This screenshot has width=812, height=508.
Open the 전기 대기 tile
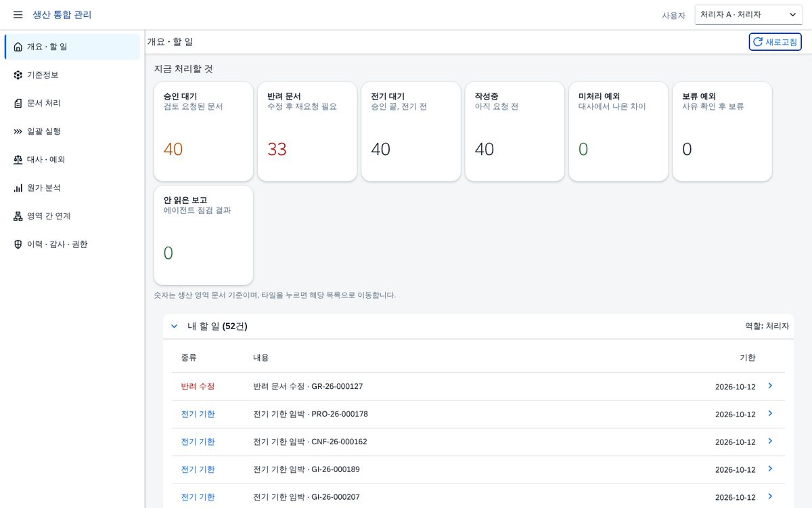click(411, 131)
